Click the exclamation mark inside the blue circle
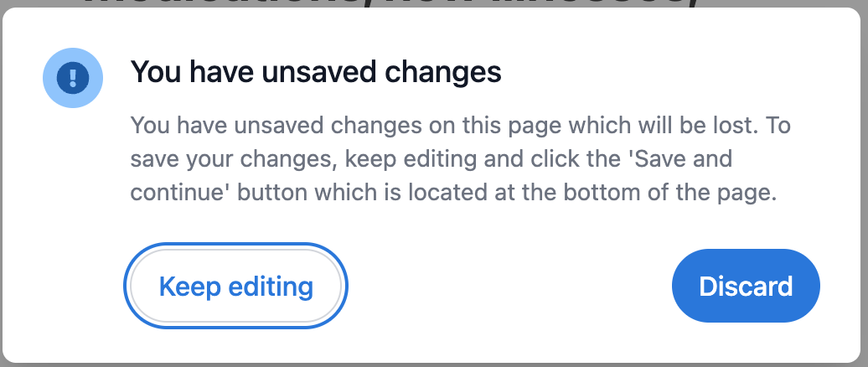Image resolution: width=868 pixels, height=367 pixels. pyautogui.click(x=73, y=78)
